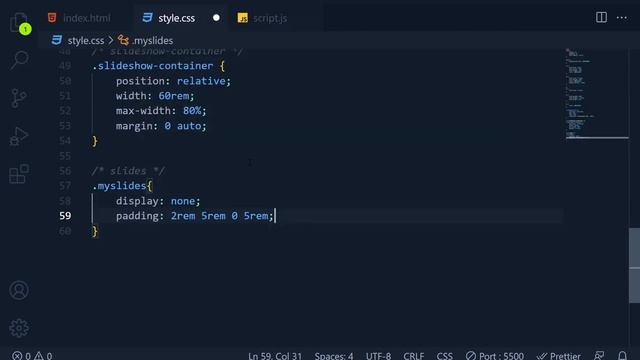Click the .myslides selector on line 57
640x360 pixels.
[x=119, y=186]
